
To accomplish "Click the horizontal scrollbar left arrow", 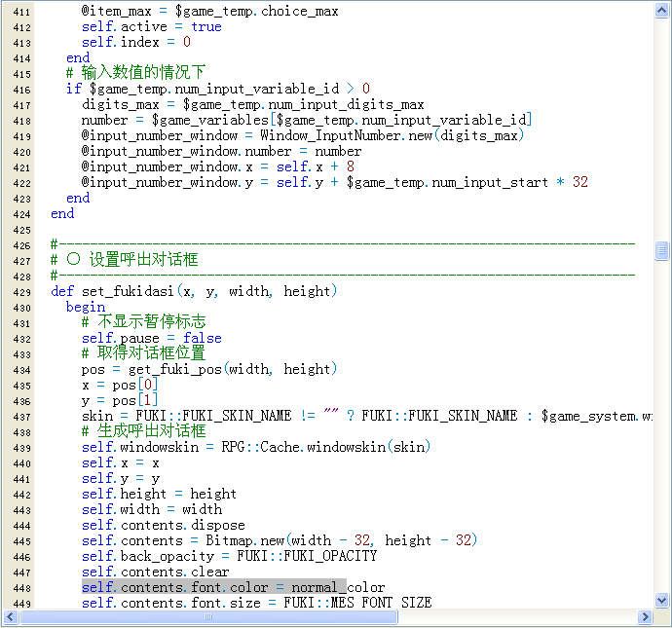I will 11,617.
